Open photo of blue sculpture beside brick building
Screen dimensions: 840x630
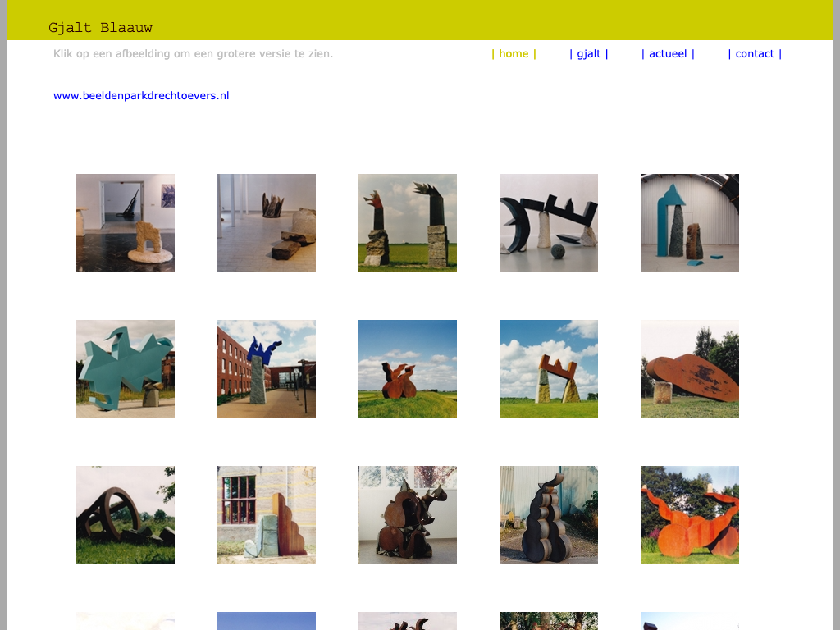[267, 369]
